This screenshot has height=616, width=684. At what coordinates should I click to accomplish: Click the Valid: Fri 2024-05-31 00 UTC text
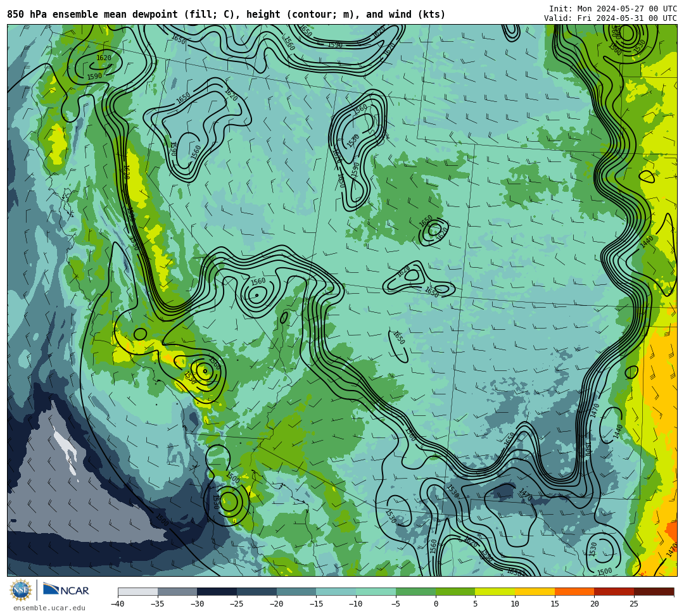click(x=611, y=18)
